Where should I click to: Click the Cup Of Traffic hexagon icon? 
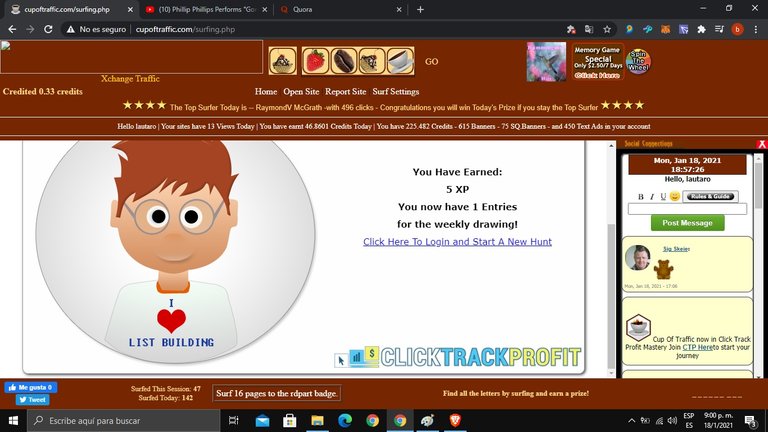(x=638, y=327)
